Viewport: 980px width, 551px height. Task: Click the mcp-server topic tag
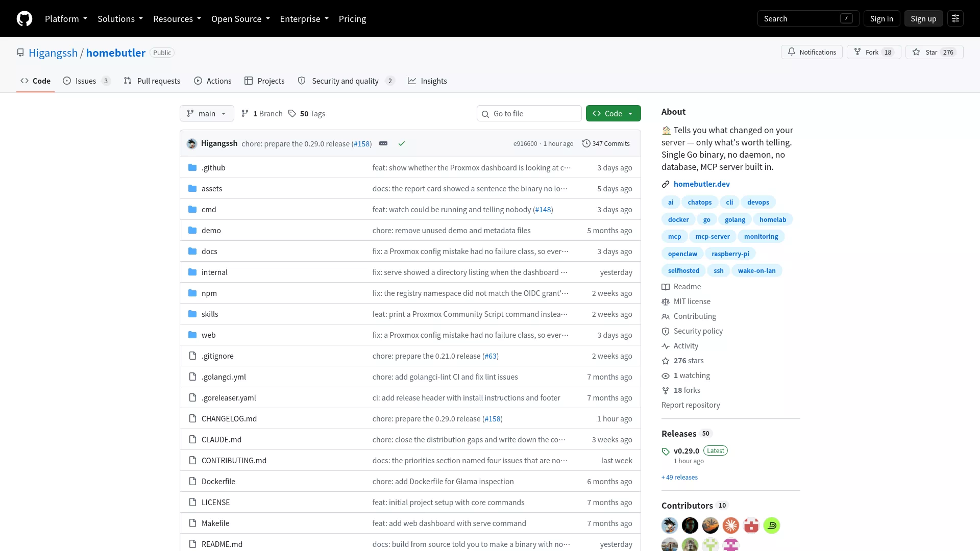[x=713, y=237]
